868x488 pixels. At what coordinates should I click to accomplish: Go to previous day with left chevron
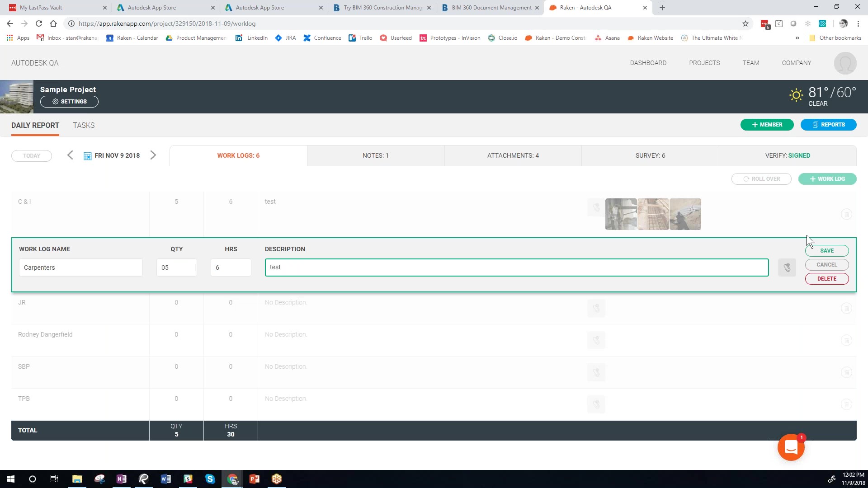(70, 155)
